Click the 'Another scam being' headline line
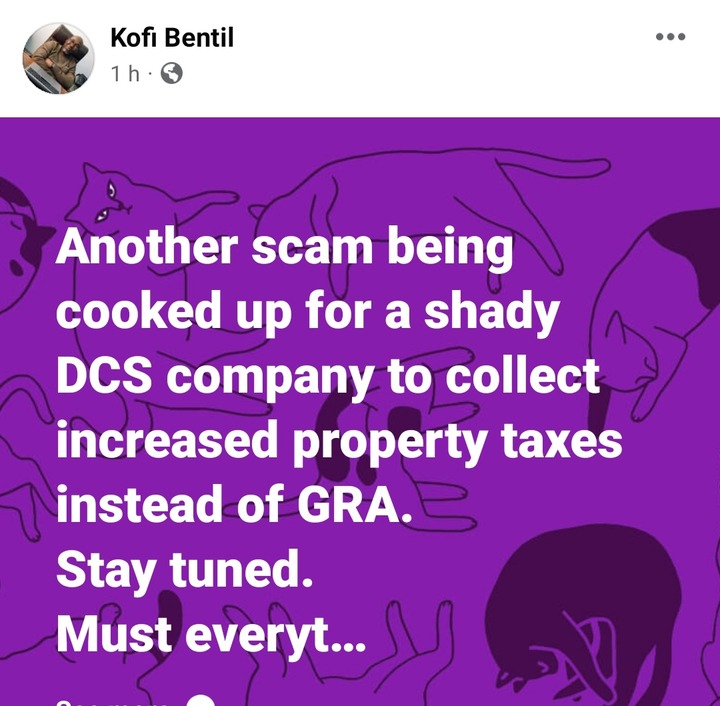This screenshot has width=720, height=706. (x=284, y=248)
